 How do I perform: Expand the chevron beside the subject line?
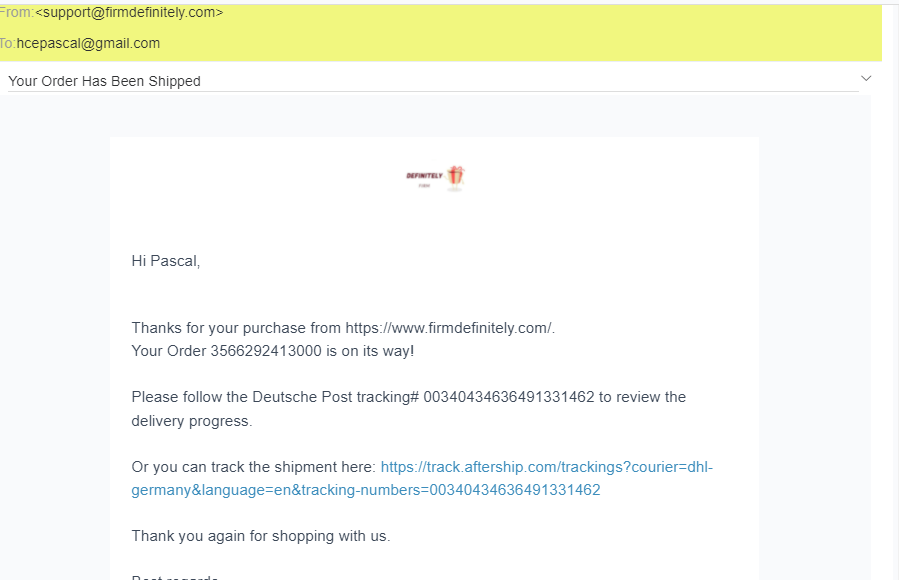click(866, 78)
